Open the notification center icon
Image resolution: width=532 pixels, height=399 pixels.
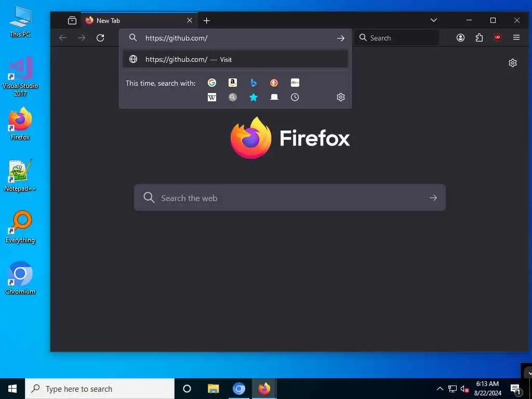[515, 389]
